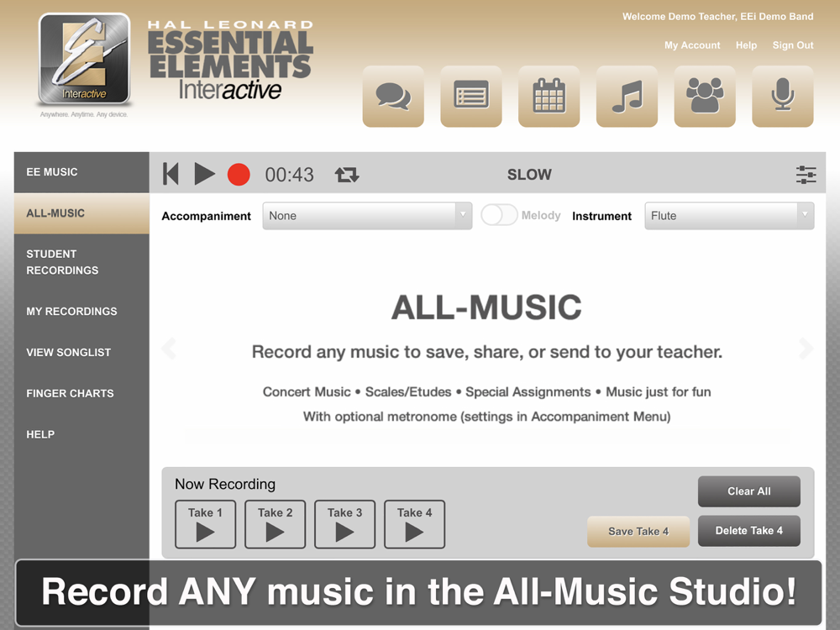Click the Welcome Demo Teacher text

point(718,17)
